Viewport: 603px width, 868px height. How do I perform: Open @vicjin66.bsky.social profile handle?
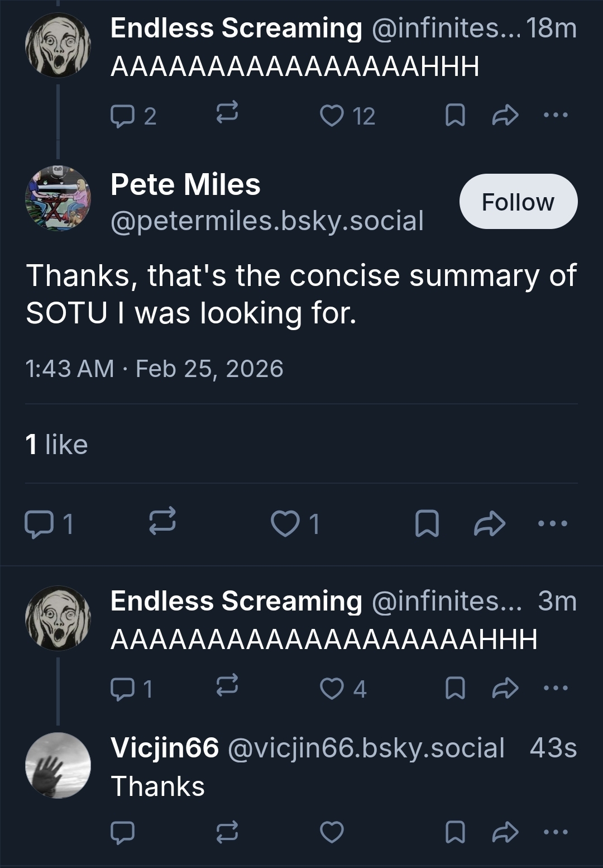pyautogui.click(x=366, y=748)
